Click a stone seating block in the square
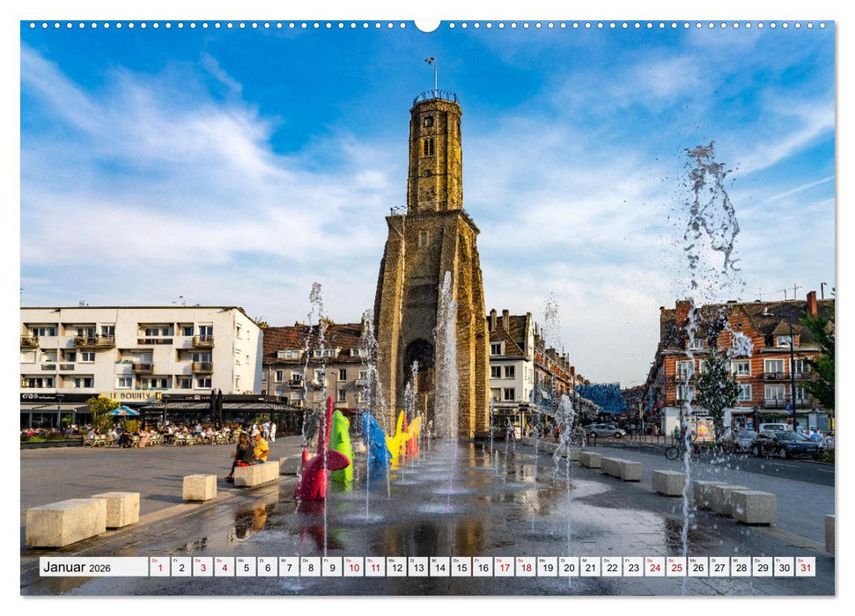 point(114,510)
